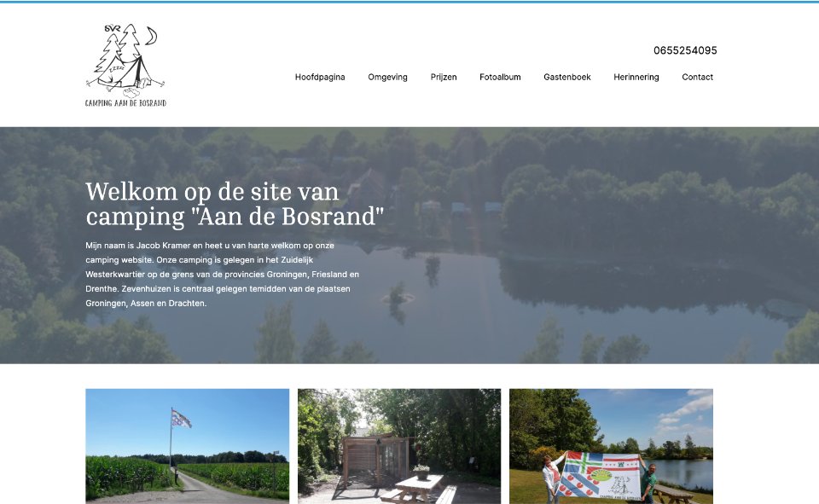Viewport: 819px width, 504px height.
Task: Click the blue bar atop the page
Action: pyautogui.click(x=409, y=2)
